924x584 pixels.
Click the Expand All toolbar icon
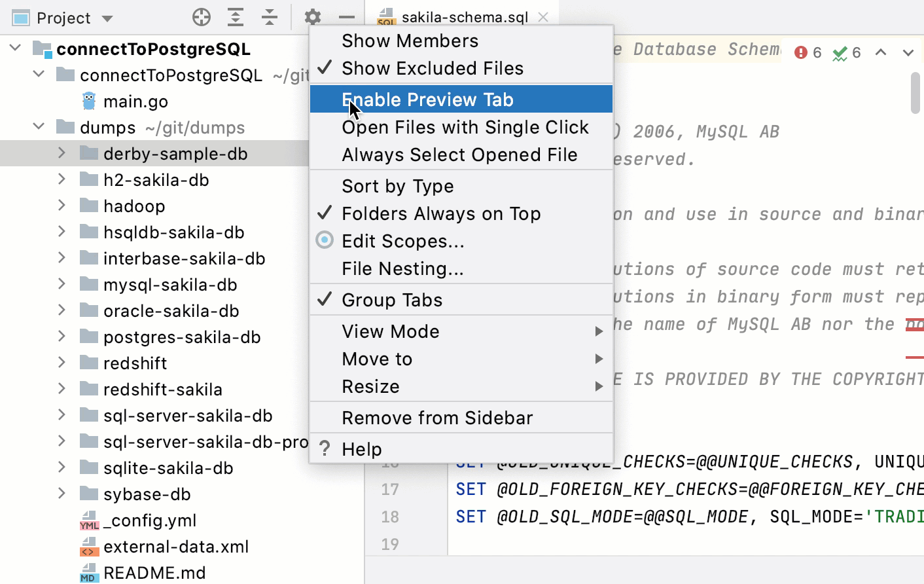(x=236, y=18)
